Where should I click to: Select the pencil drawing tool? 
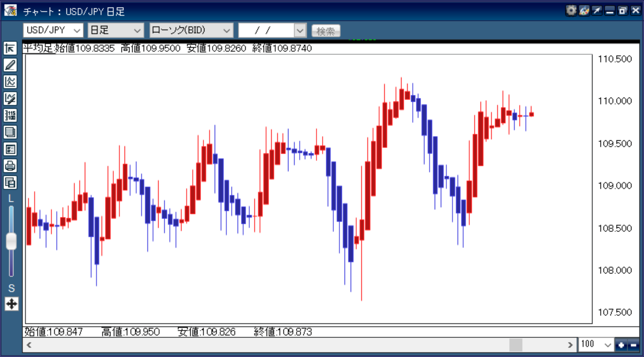pyautogui.click(x=10, y=65)
